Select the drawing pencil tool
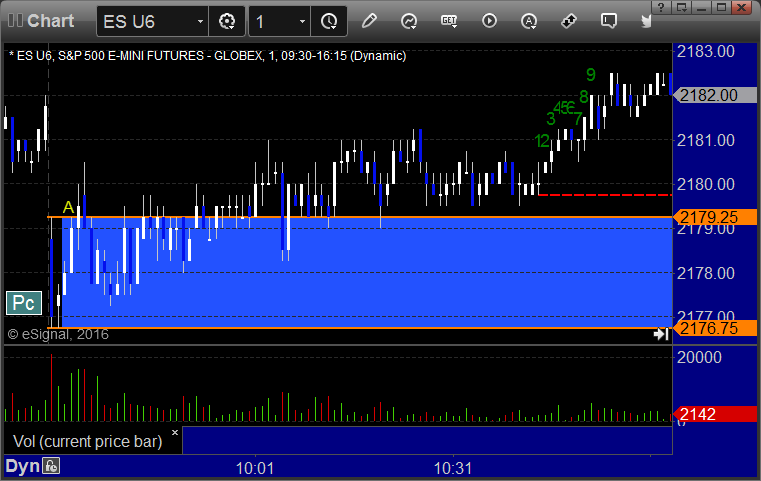Screen dimensions: 761x481 click(369, 21)
